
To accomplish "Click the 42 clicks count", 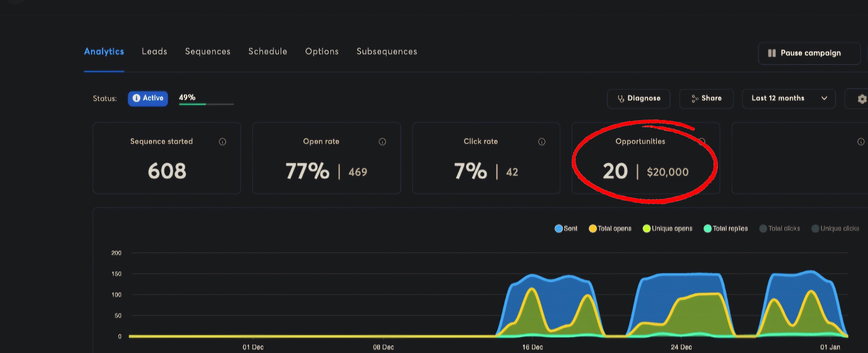I will 512,172.
